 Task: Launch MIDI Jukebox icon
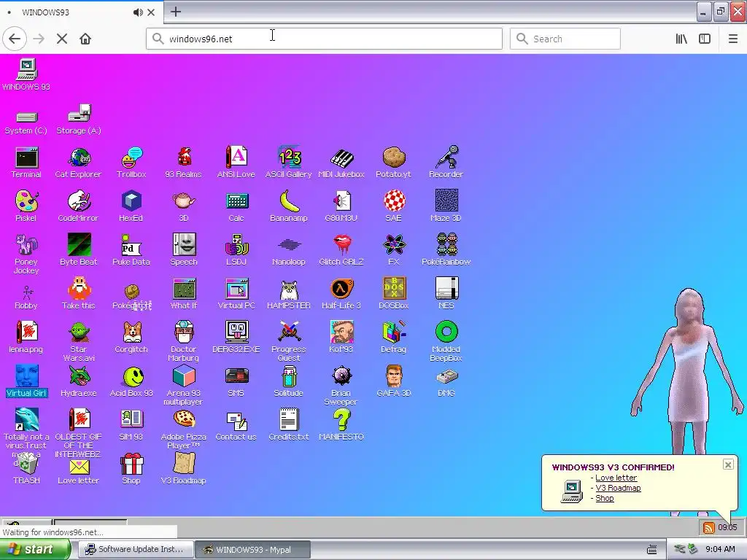341,163
